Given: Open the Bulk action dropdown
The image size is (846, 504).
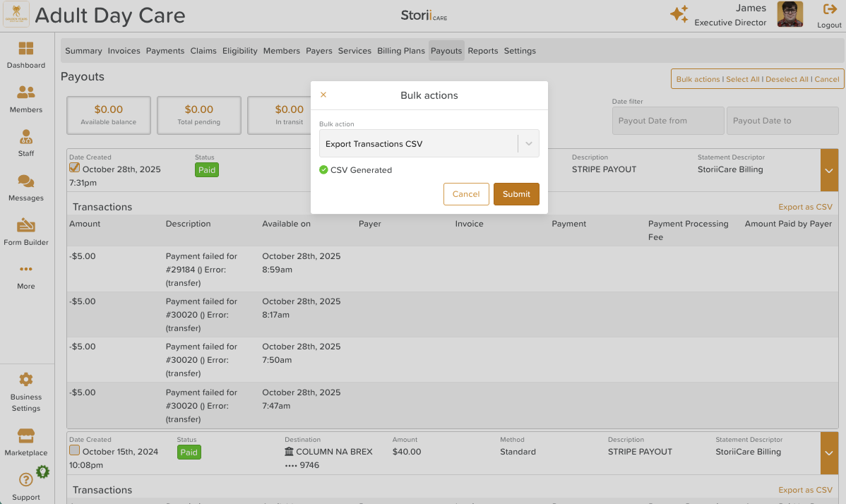Looking at the screenshot, I should click(429, 143).
